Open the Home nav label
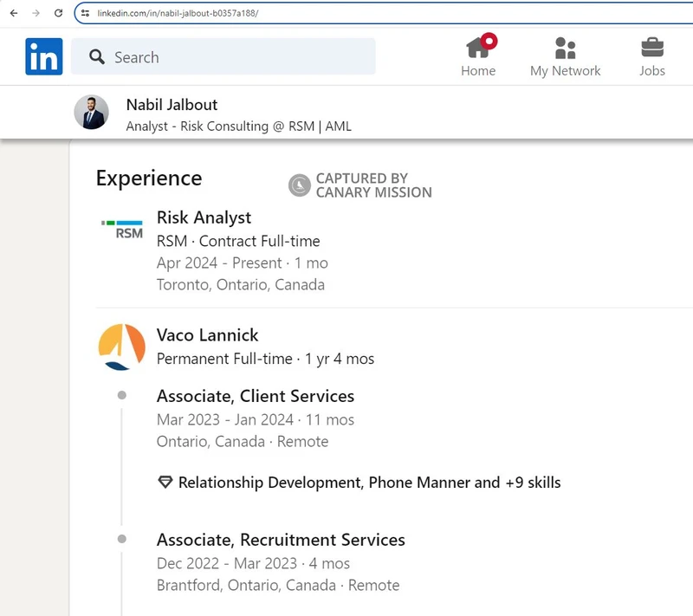 coord(478,71)
